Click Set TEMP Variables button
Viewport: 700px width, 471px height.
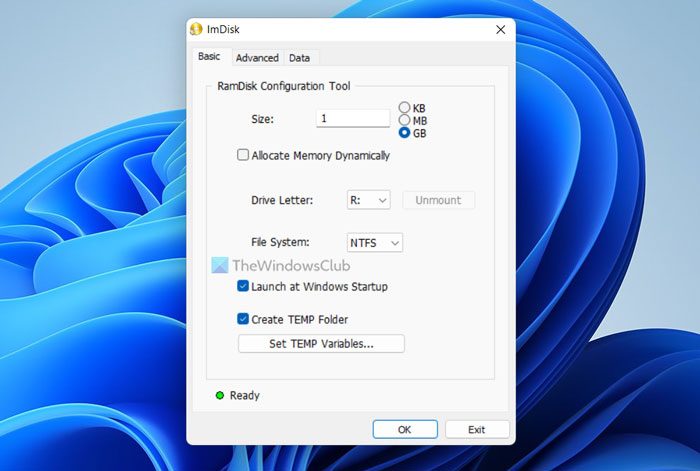point(321,344)
